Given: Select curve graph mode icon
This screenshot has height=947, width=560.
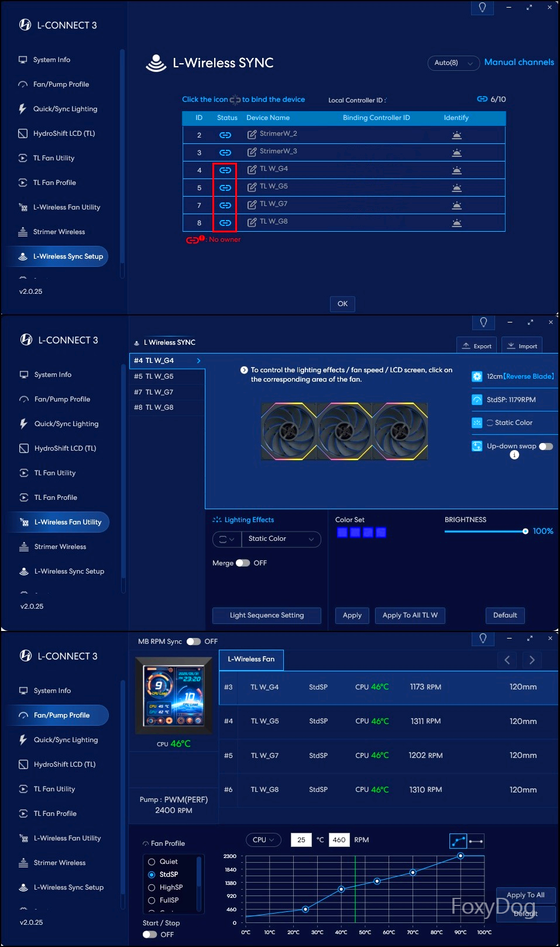Looking at the screenshot, I should (x=458, y=841).
